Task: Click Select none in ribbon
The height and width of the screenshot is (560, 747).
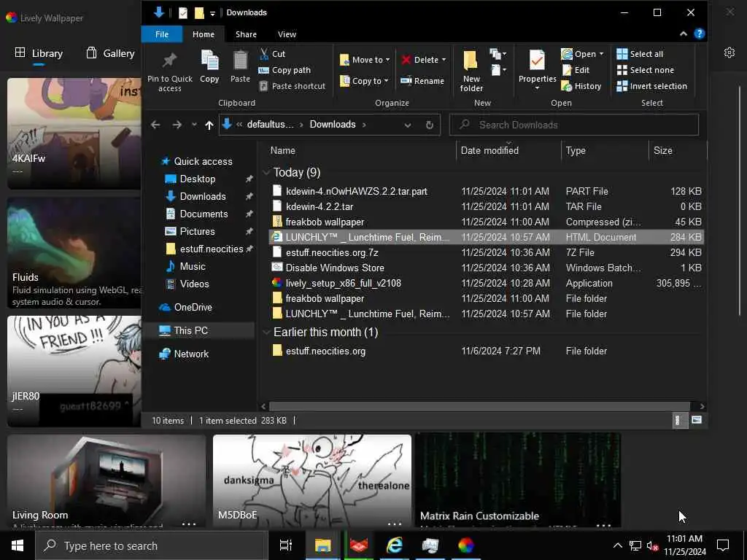Action: click(646, 70)
